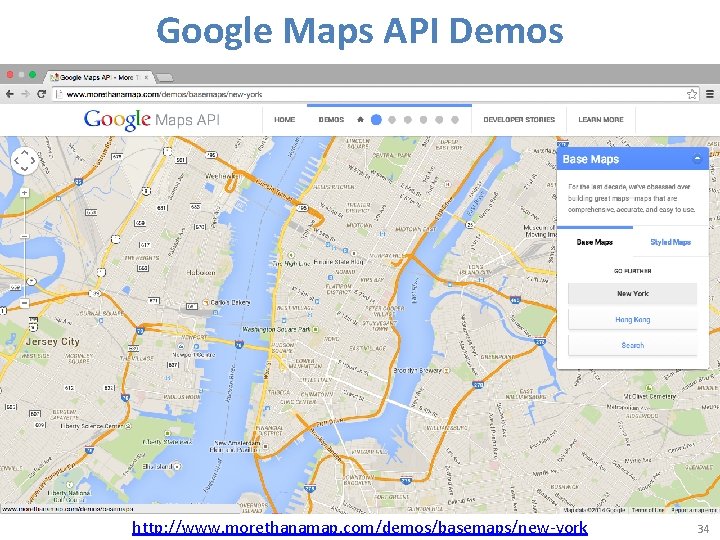Click the demos home icon
Image resolution: width=720 pixels, height=540 pixels.
tap(360, 119)
